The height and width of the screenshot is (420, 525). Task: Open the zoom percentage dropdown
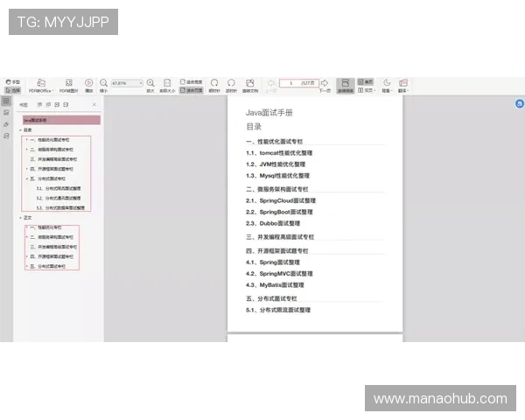tap(141, 83)
